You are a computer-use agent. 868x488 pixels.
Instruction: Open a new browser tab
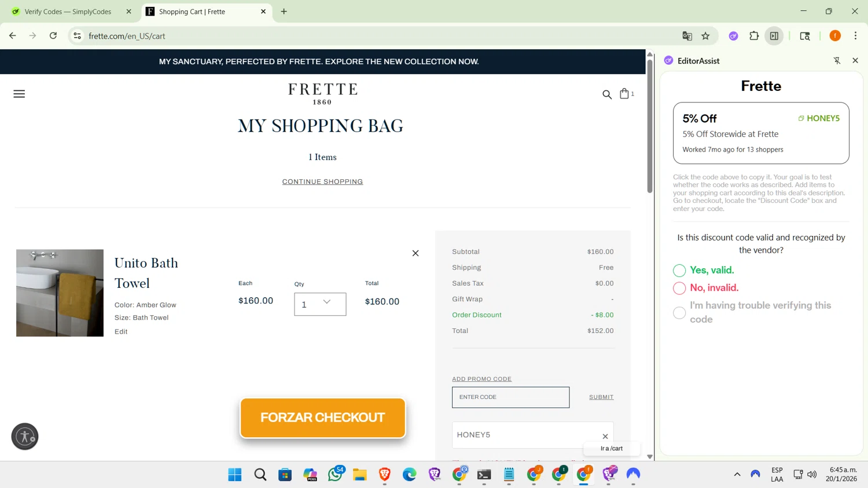click(x=284, y=12)
